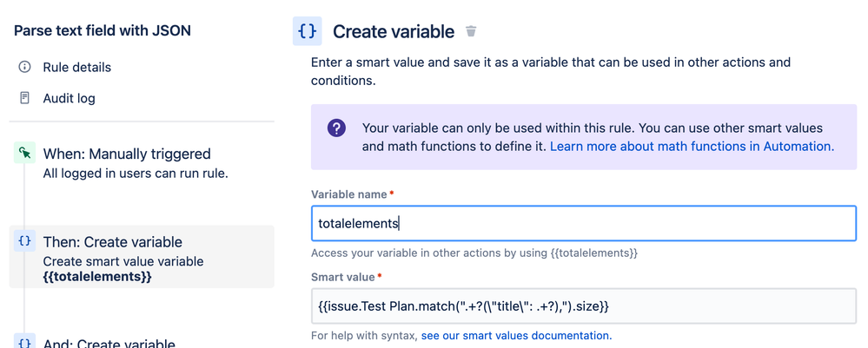
Task: Open the smart values documentation link
Action: [516, 335]
